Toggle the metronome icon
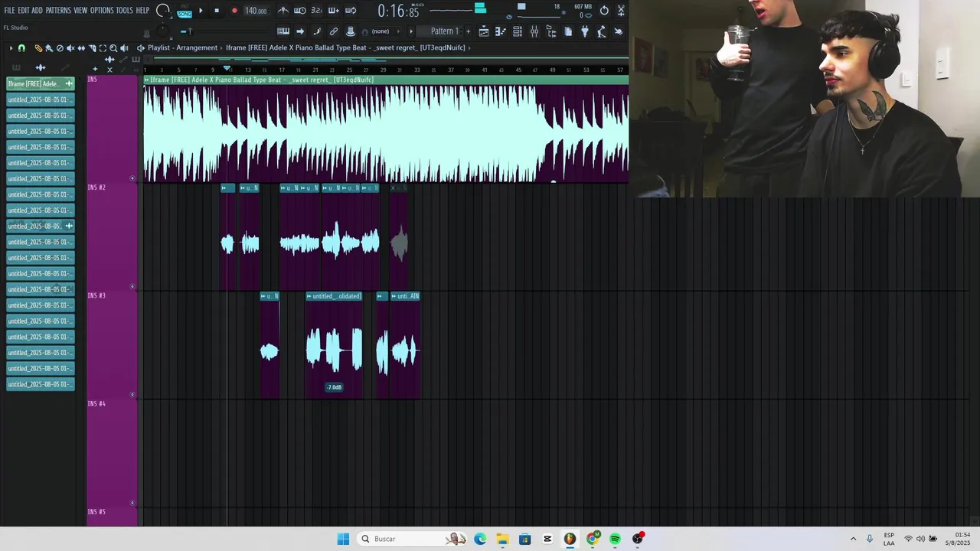 point(283,11)
